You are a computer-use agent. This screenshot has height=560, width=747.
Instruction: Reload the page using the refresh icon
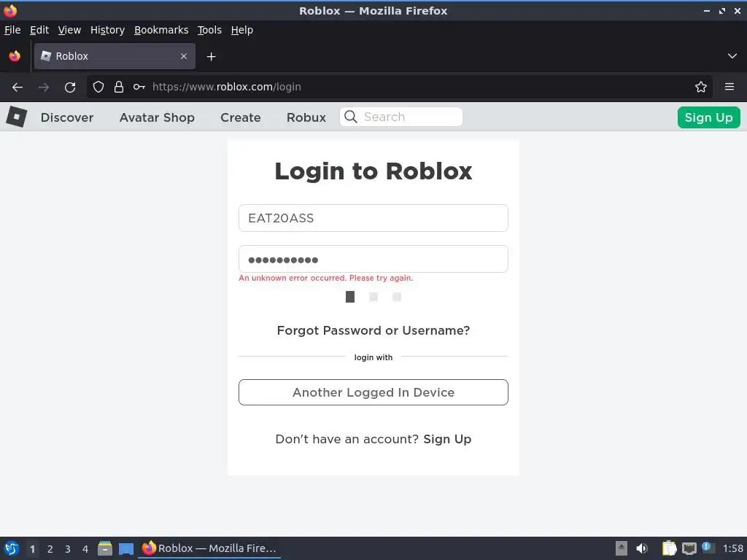70,87
